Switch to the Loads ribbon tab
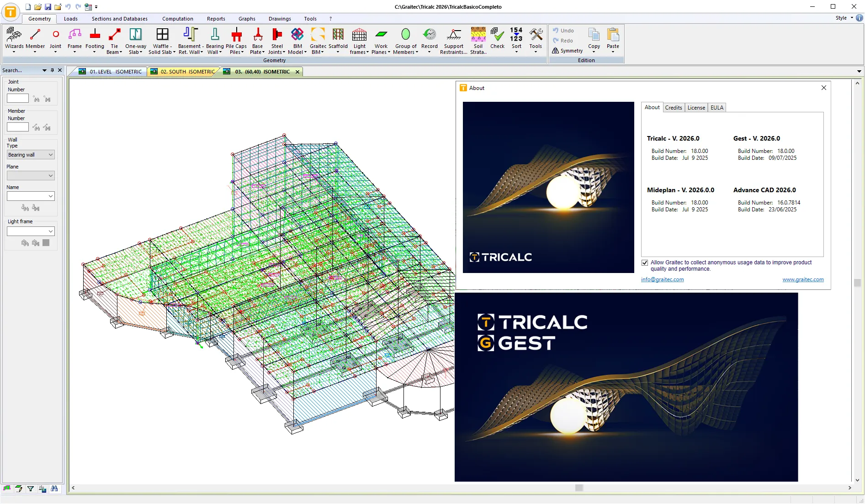The height and width of the screenshot is (504, 865). point(71,19)
